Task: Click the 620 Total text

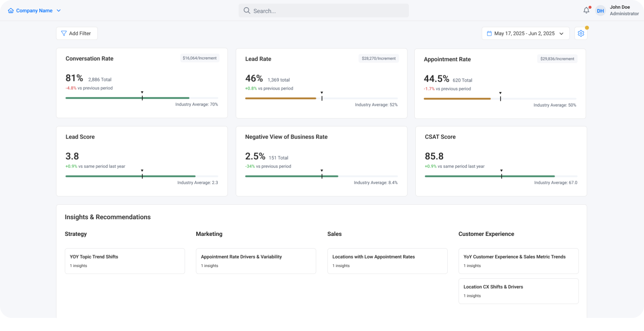Action: click(463, 80)
